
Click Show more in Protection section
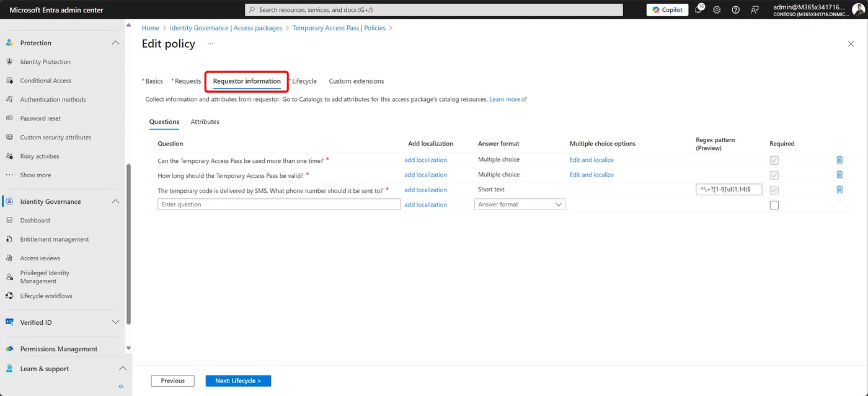coord(35,175)
